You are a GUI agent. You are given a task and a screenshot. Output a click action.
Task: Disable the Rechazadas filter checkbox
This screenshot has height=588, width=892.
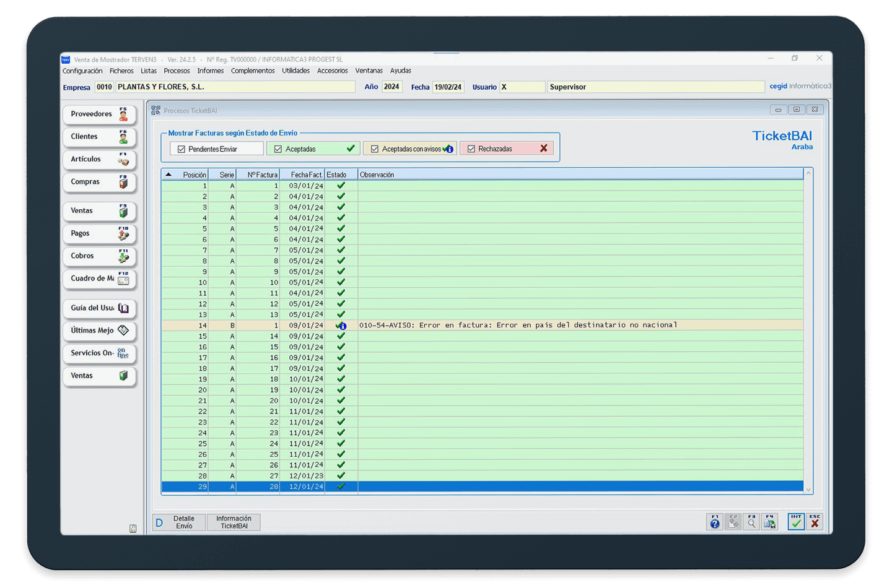tap(471, 149)
